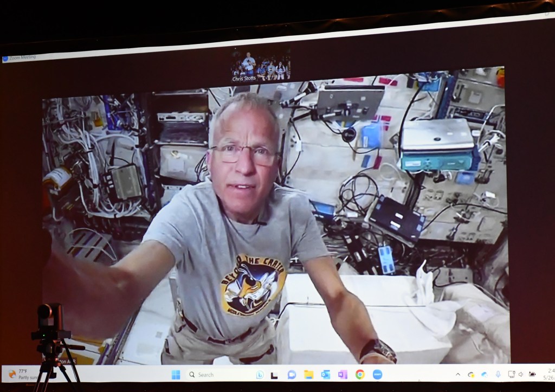Open OneNote from the taskbar
The image size is (555, 392).
click(343, 375)
